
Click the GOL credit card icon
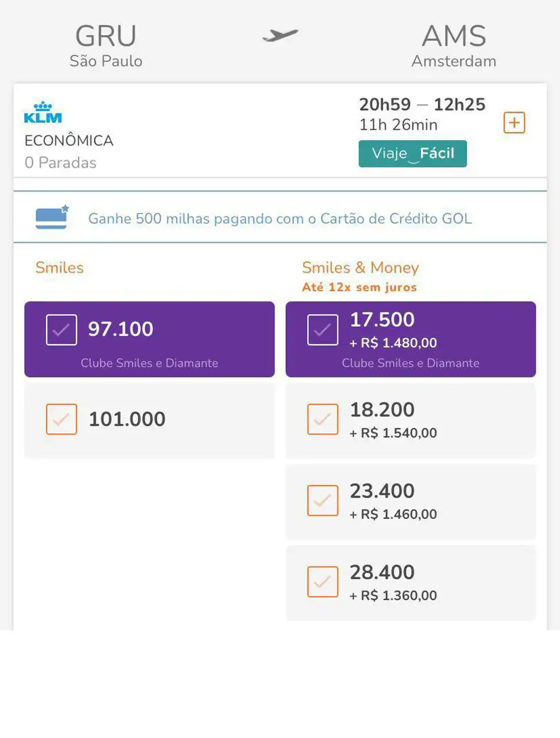[52, 217]
